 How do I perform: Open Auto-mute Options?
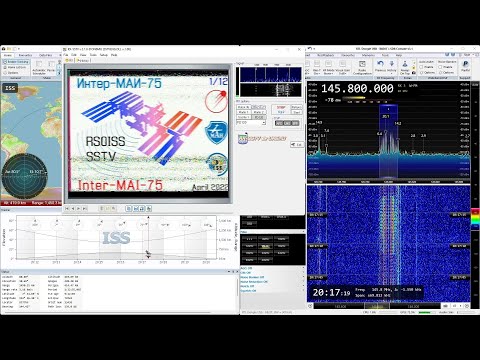pyautogui.click(x=427, y=72)
